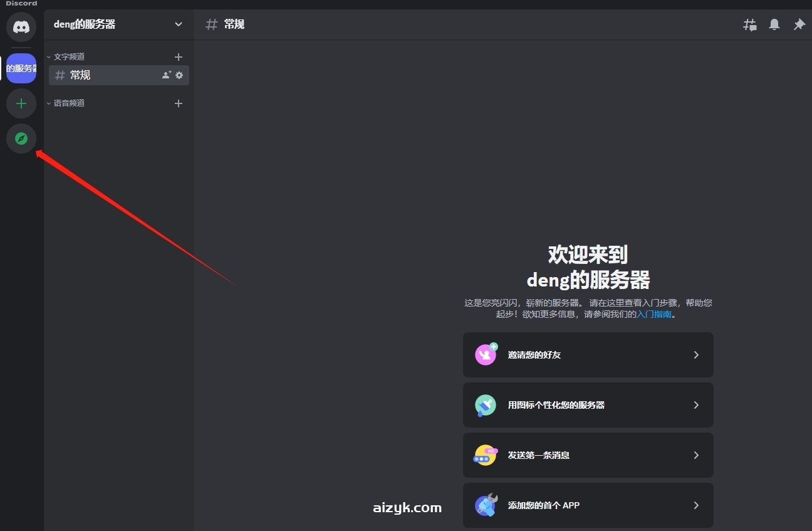Create voice channel with plus beside 语音频道

[179, 103]
